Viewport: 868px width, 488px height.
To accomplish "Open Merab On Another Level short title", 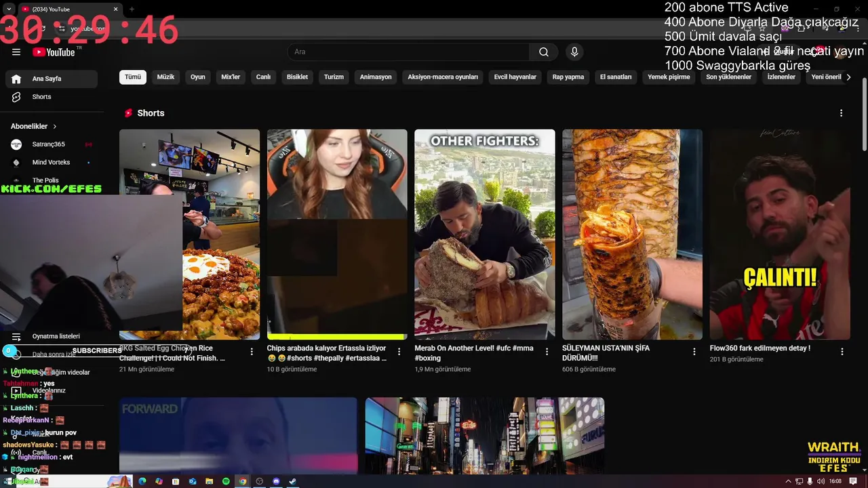I will pos(474,353).
